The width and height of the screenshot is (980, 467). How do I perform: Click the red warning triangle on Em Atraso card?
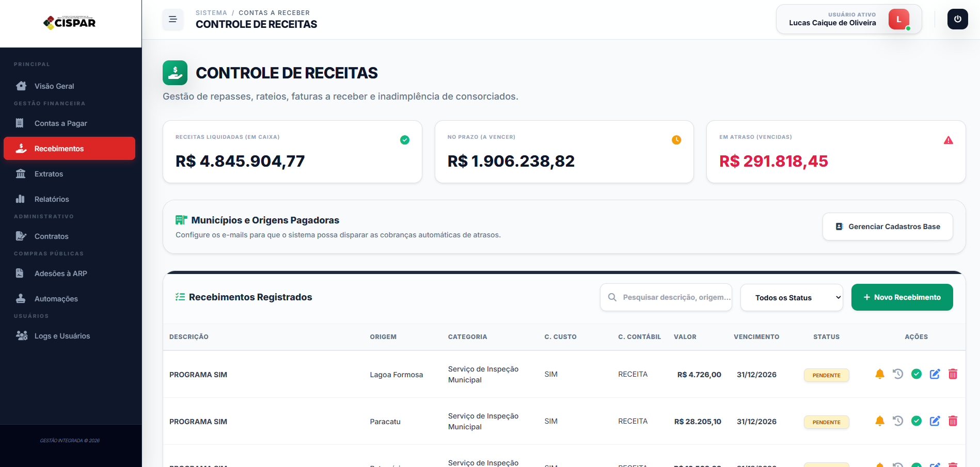pyautogui.click(x=949, y=140)
